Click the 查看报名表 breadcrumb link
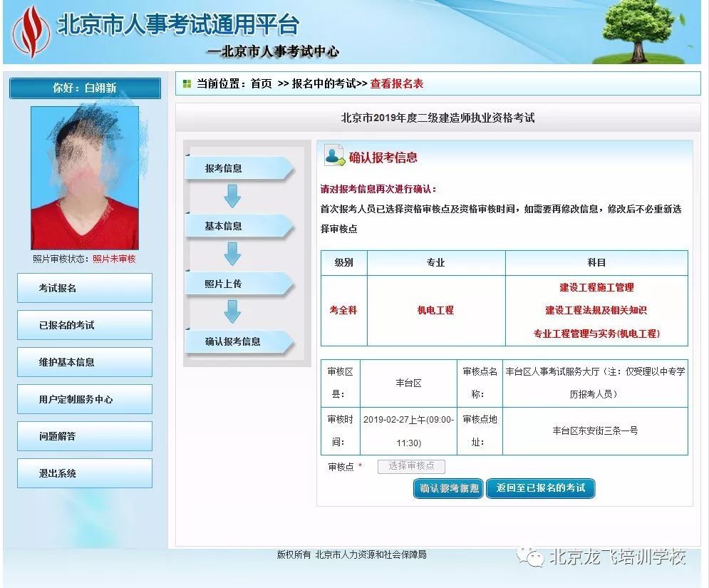The image size is (709, 588). pyautogui.click(x=397, y=83)
